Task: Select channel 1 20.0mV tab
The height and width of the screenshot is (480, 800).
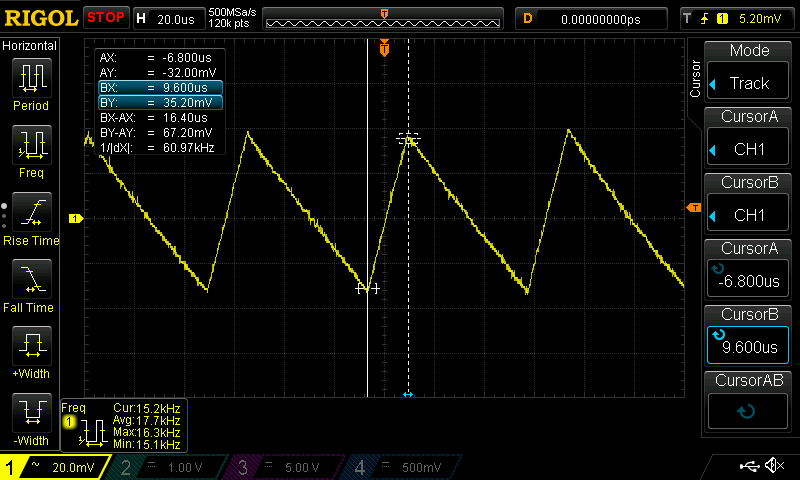Action: click(55, 467)
